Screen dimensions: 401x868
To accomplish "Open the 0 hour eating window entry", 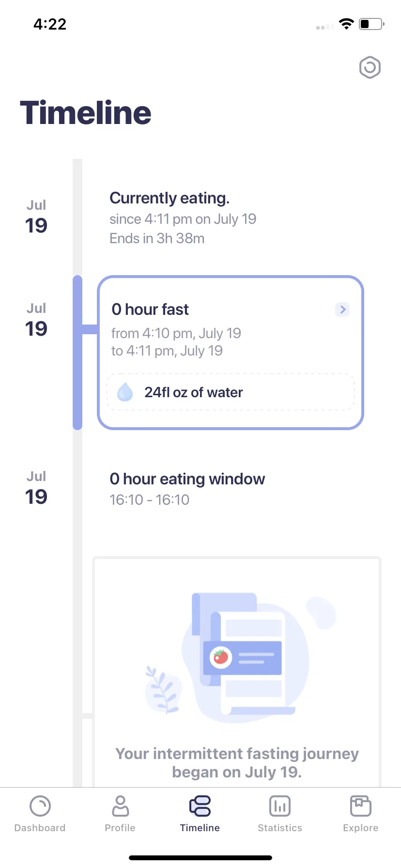I will click(x=187, y=489).
